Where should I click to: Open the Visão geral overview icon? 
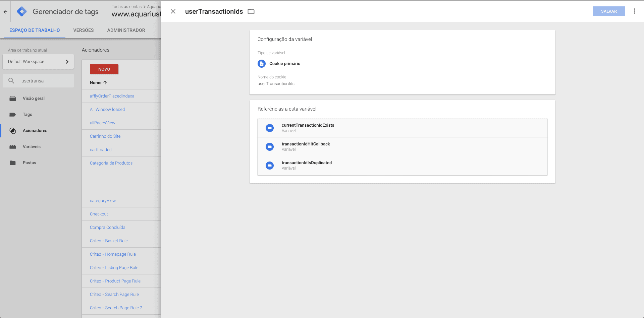13,98
